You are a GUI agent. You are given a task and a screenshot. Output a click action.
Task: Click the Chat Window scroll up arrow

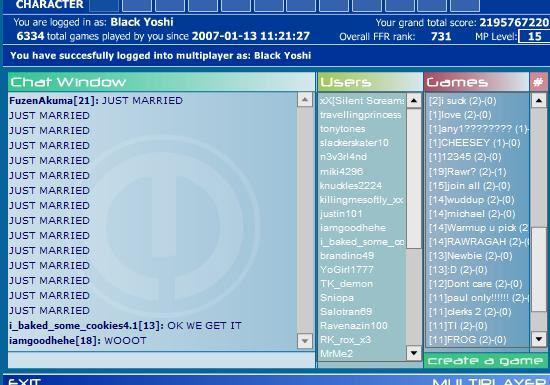(304, 100)
